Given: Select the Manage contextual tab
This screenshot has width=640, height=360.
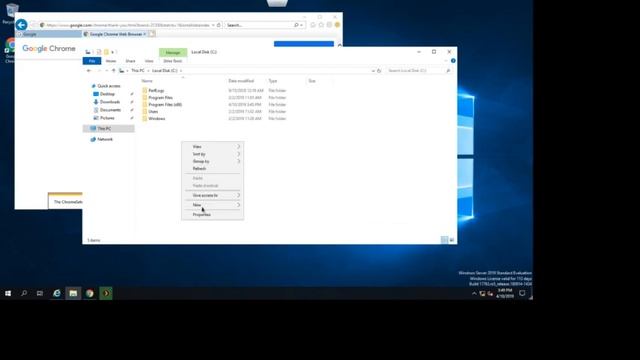Looking at the screenshot, I should (173, 52).
